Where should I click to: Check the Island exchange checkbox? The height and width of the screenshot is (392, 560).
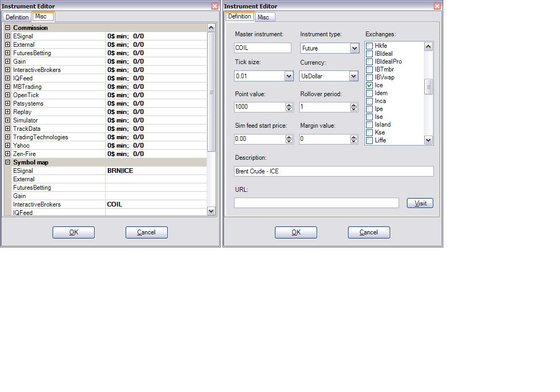pos(370,125)
